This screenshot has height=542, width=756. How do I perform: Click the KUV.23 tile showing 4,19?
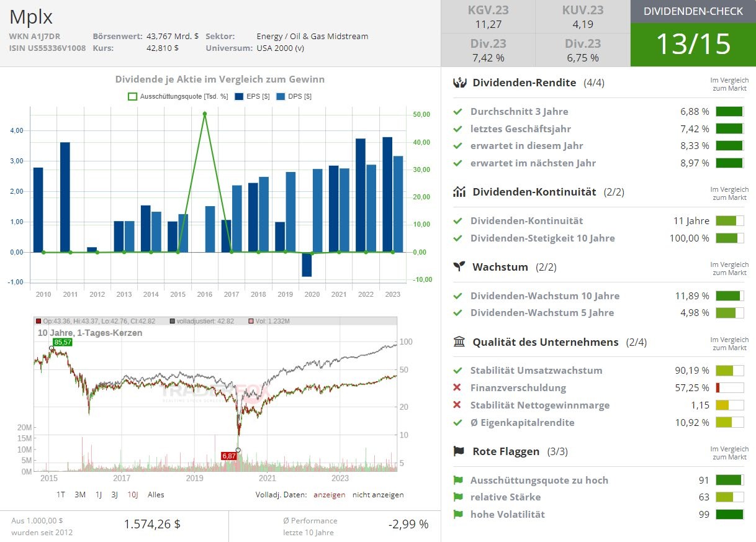[583, 17]
